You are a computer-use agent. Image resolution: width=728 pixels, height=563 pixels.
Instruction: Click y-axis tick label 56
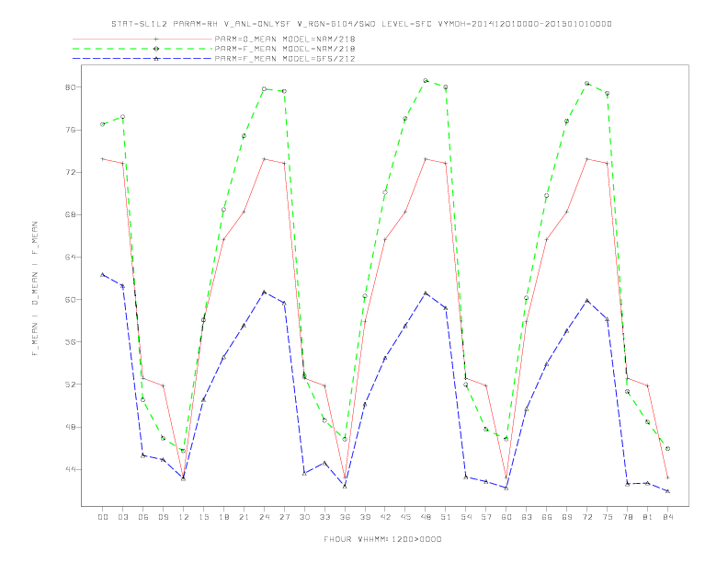70,342
